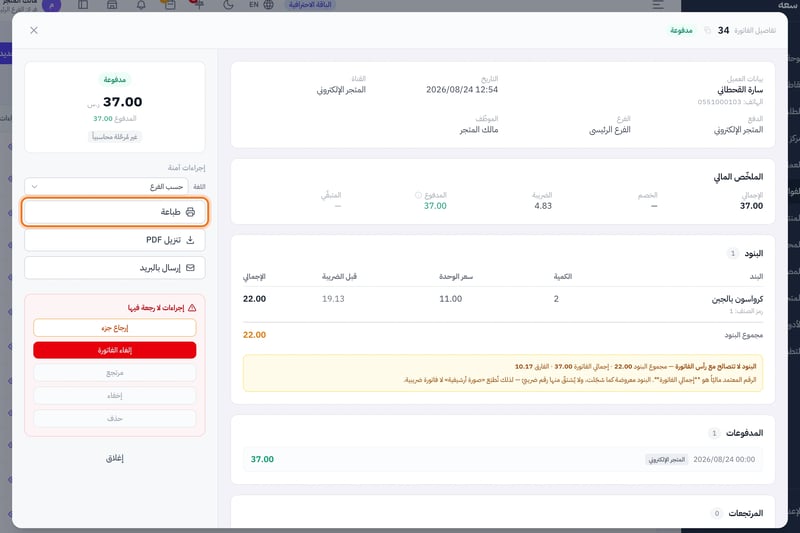Click orange items subtotal 22.00
Viewport: 800px width, 533px height.
pos(254,335)
